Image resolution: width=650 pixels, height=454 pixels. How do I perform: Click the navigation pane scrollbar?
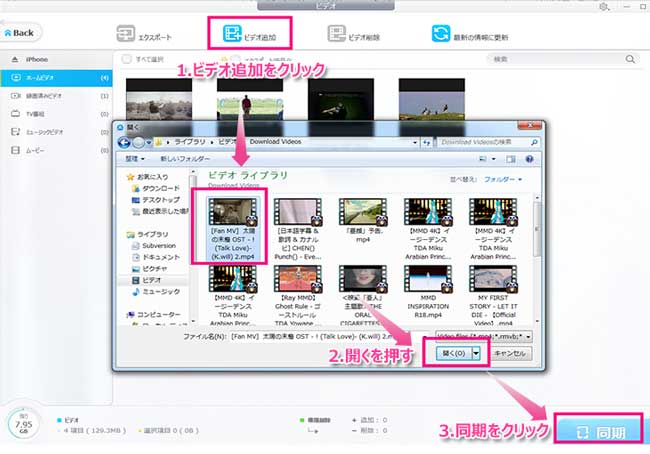coord(192,246)
